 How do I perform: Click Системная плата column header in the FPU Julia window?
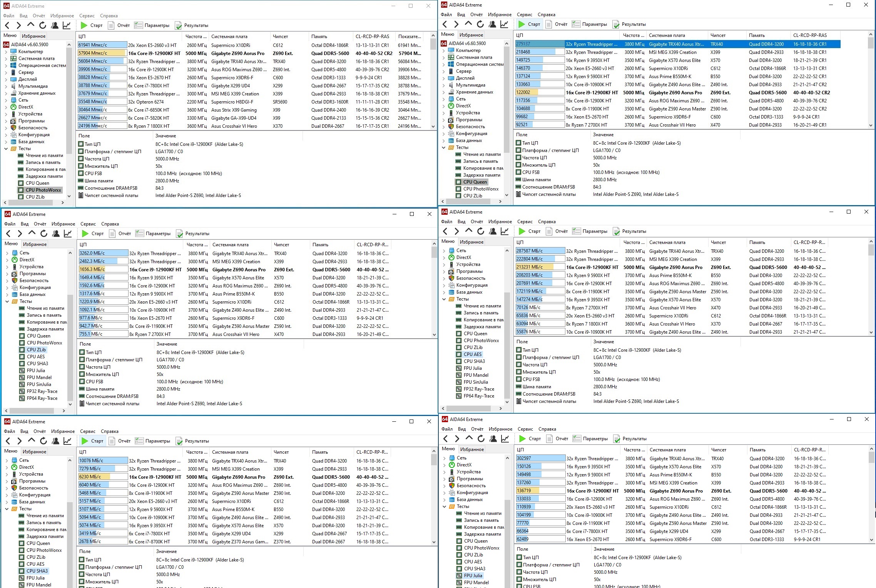coord(667,450)
